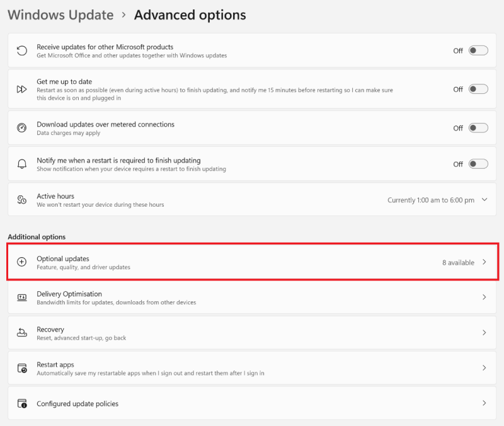Open Delivery Optimisation via its chevron
504x426 pixels.
484,297
